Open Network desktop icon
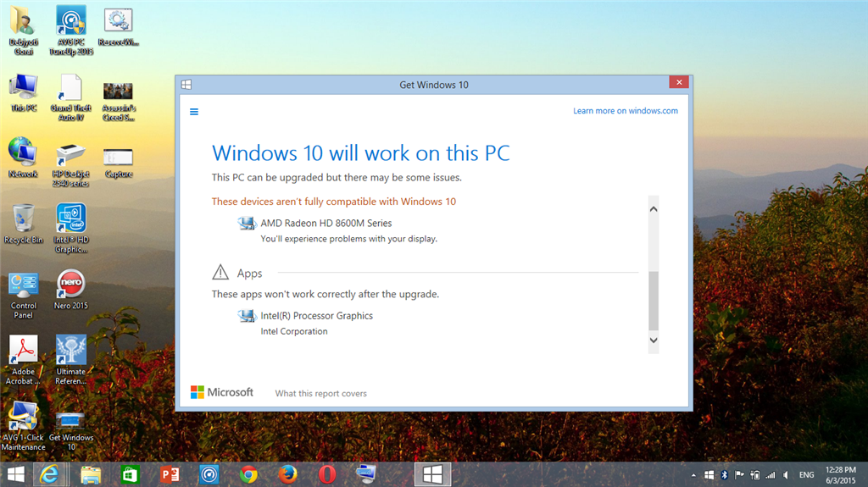 pyautogui.click(x=23, y=158)
